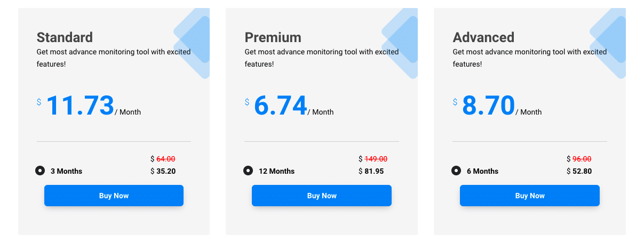This screenshot has height=243, width=644.
Task: Click Buy Now under Standard plan
Action: (x=114, y=196)
